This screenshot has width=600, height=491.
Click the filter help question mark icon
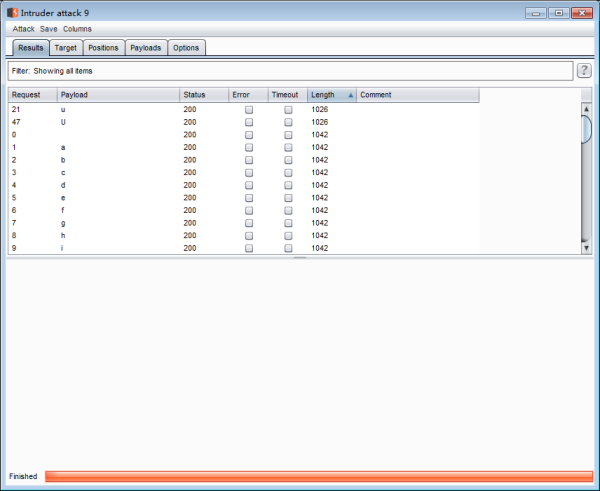pos(584,70)
